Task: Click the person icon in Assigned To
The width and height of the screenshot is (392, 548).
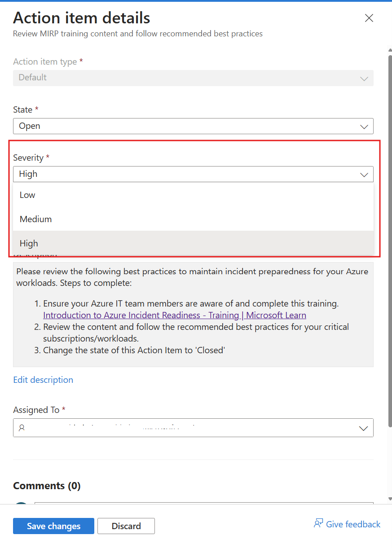Action: point(22,428)
